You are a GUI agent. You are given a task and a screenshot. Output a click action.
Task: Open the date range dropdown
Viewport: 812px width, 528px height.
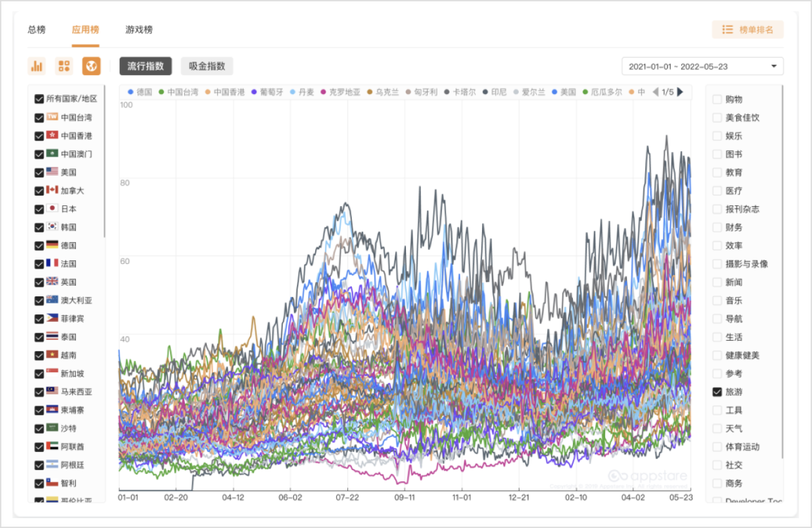tap(702, 66)
